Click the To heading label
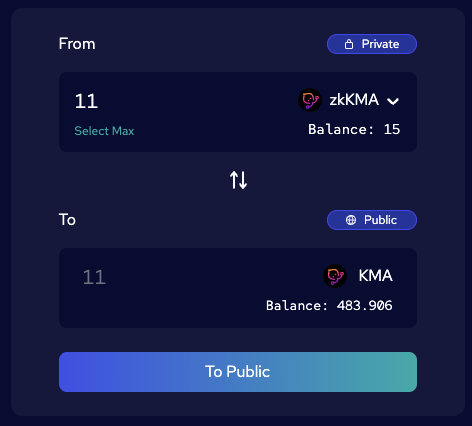472x426 pixels. 67,220
